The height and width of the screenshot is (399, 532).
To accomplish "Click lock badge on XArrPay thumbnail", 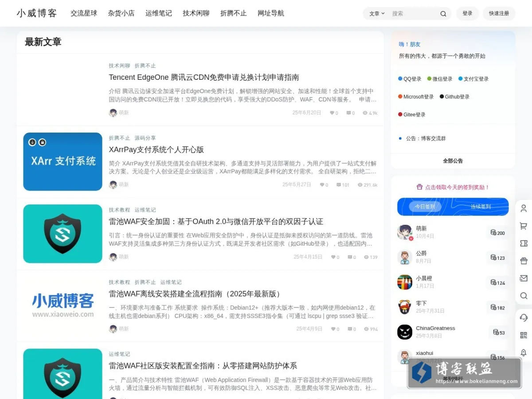I will (x=42, y=142).
